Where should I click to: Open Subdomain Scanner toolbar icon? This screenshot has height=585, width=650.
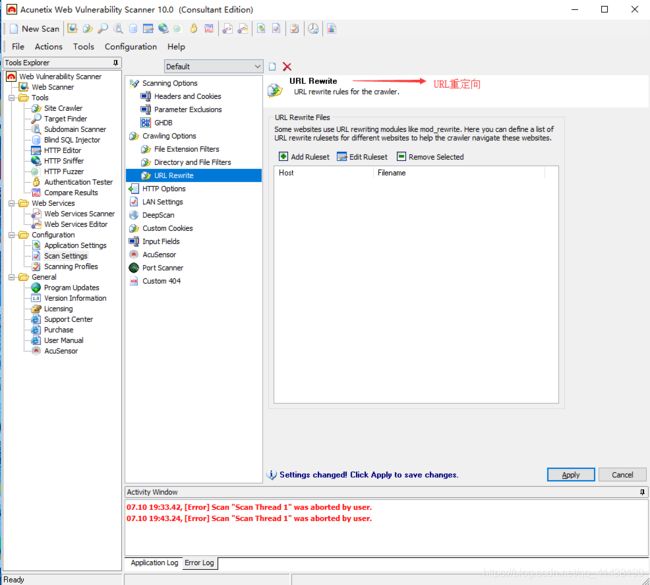click(x=118, y=29)
